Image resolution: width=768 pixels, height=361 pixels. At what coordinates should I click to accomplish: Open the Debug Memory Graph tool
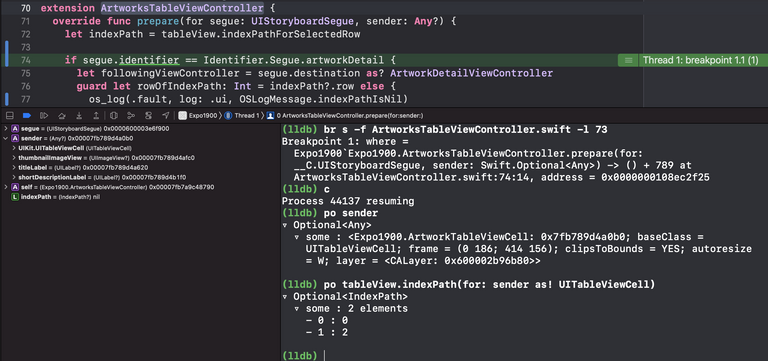pyautogui.click(x=131, y=116)
